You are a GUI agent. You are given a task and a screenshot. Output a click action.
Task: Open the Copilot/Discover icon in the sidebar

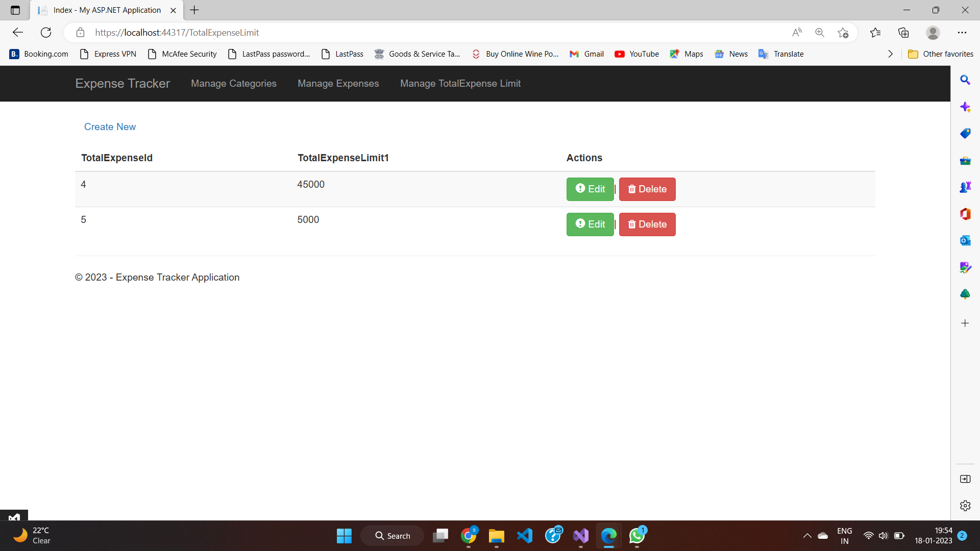[966, 107]
